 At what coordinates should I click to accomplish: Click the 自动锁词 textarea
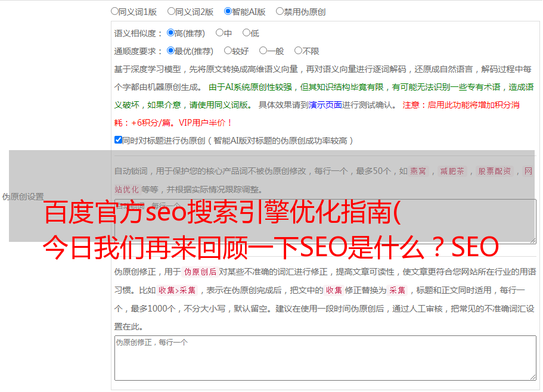pyautogui.click(x=325, y=222)
